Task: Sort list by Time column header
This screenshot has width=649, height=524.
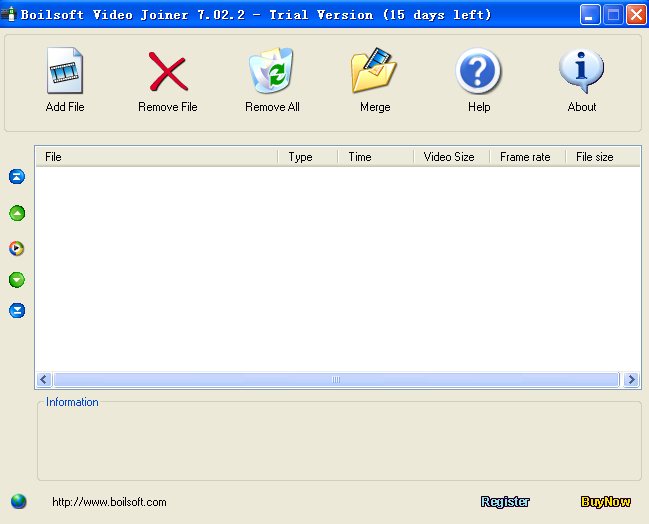Action: coord(375,157)
